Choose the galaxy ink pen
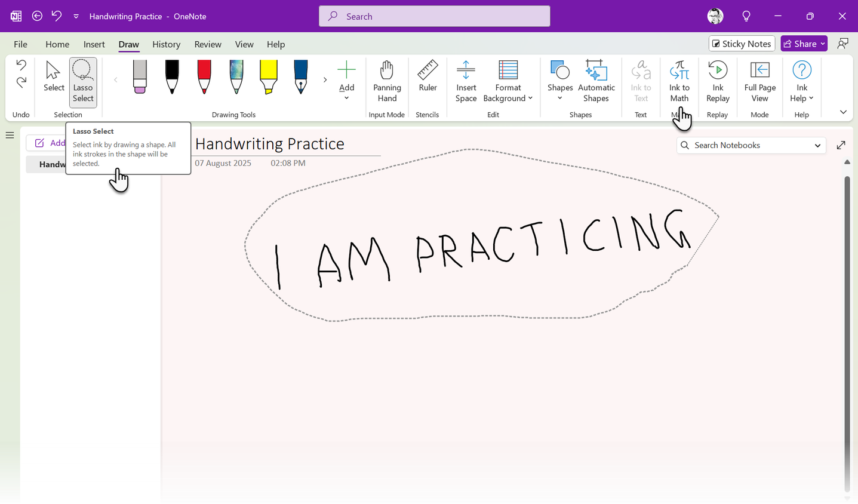858x504 pixels. (236, 77)
